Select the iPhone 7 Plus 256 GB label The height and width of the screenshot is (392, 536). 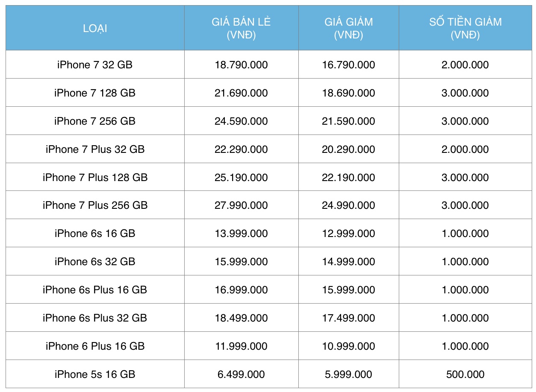95,205
